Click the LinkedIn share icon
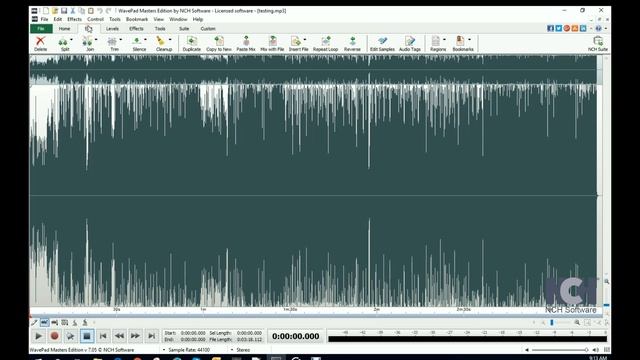This screenshot has height=360, width=640. 583,28
